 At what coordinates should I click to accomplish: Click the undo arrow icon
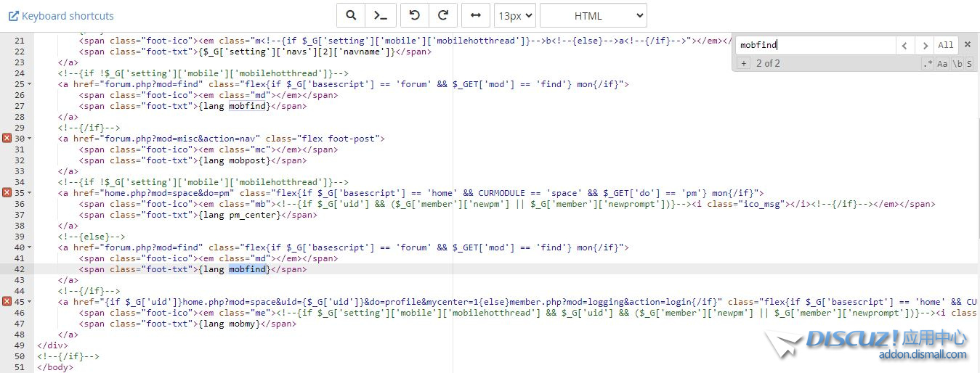click(415, 15)
